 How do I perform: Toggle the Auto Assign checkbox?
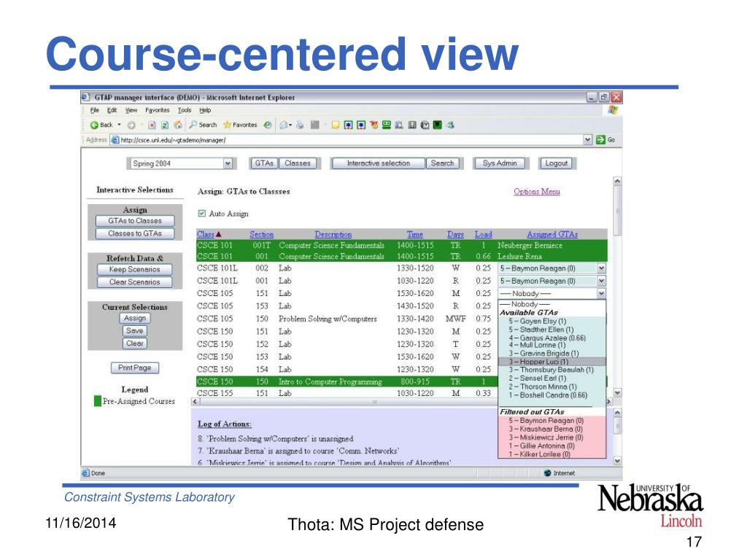coord(202,214)
